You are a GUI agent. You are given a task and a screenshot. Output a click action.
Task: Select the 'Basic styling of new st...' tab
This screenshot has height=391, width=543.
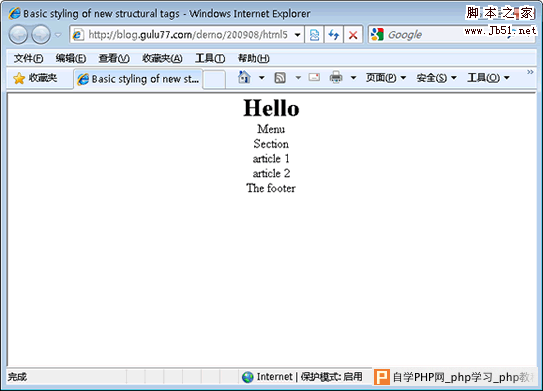coord(138,79)
